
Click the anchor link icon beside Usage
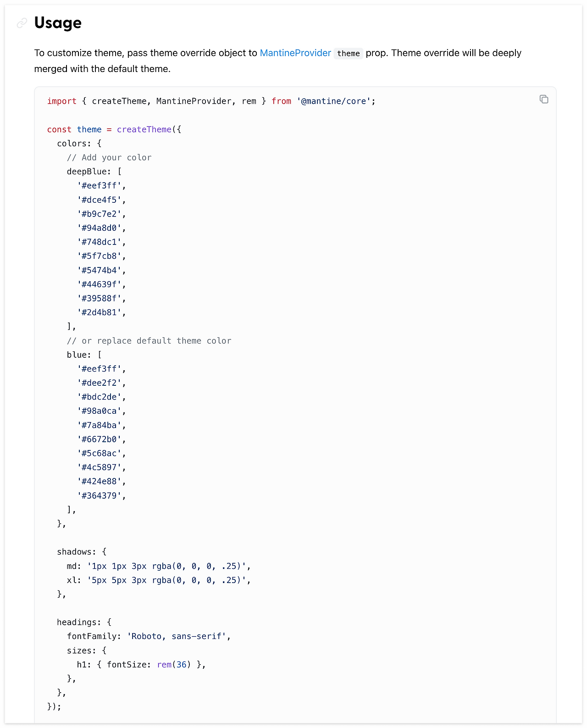point(22,23)
